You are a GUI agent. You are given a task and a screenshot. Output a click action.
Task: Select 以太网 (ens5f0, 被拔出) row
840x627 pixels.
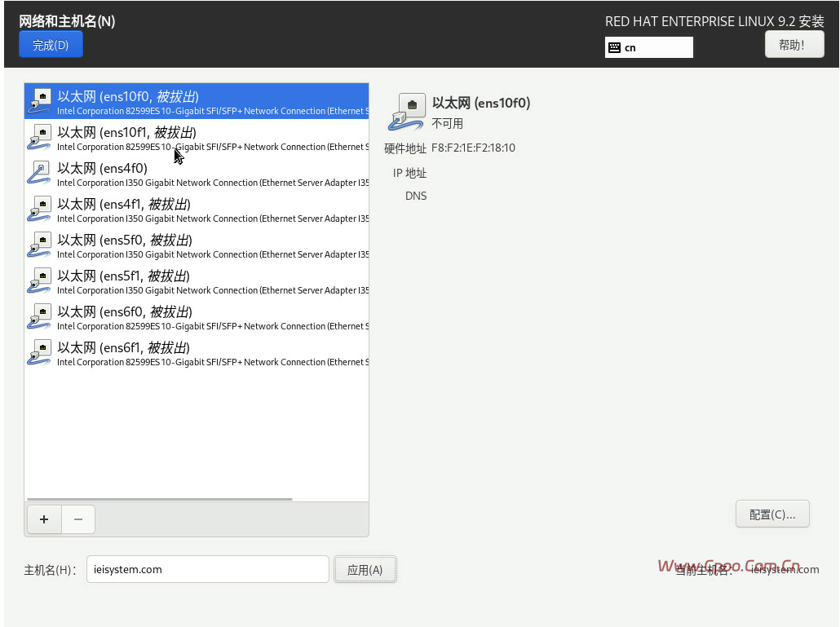197,245
